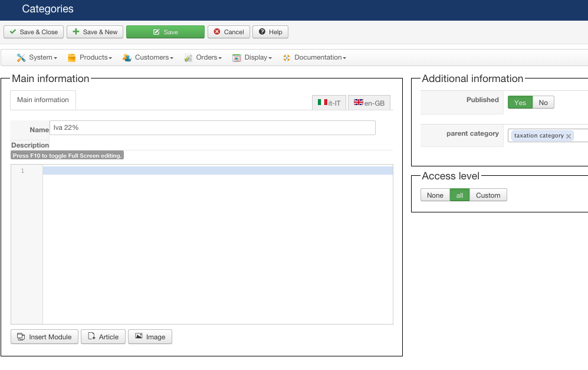This screenshot has width=588, height=370.
Task: Click the British flag icon
Action: [x=359, y=102]
